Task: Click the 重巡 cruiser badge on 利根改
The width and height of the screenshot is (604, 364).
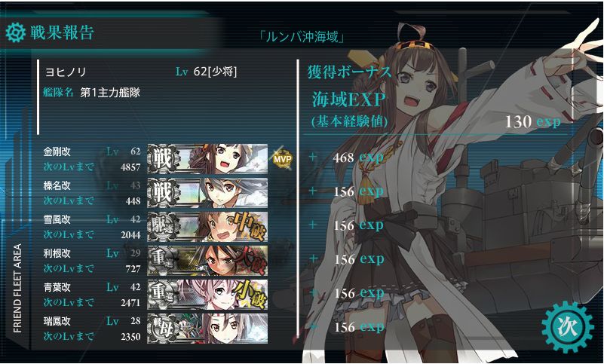Action: [x=164, y=261]
